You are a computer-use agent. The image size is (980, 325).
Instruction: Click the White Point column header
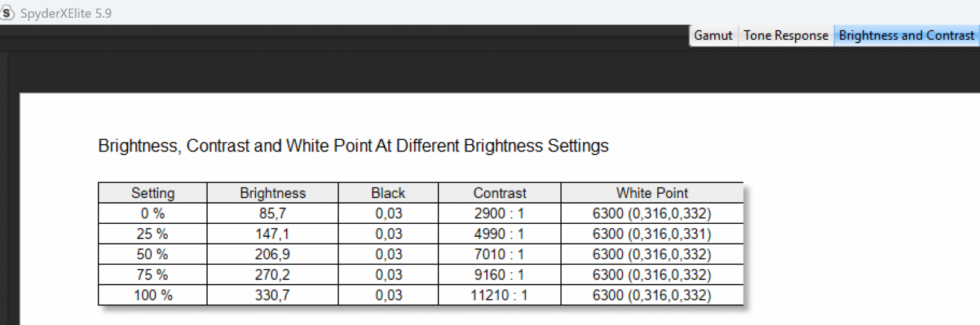[652, 193]
